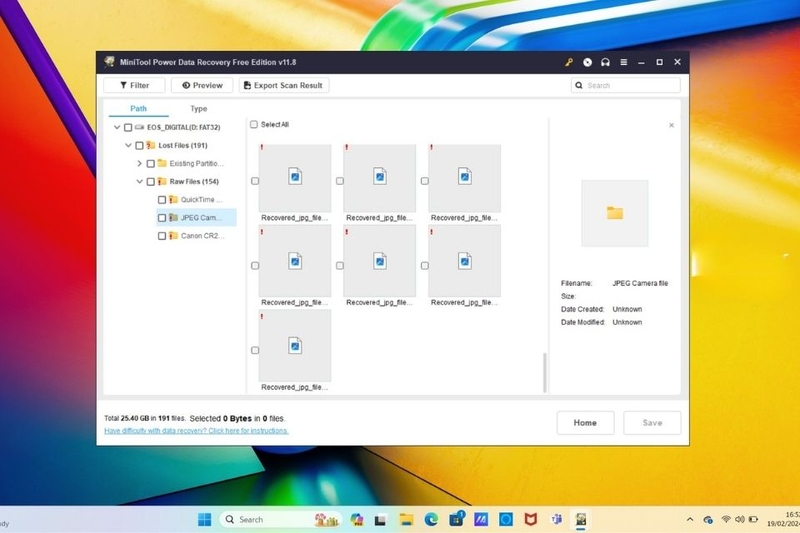800x533 pixels.
Task: Tick the Canon CR2 folder checkbox
Action: pyautogui.click(x=162, y=236)
